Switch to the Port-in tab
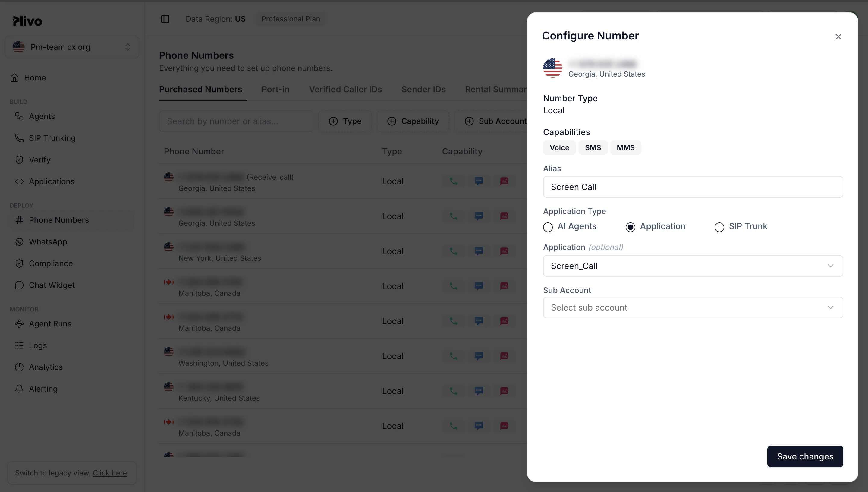 click(x=275, y=89)
